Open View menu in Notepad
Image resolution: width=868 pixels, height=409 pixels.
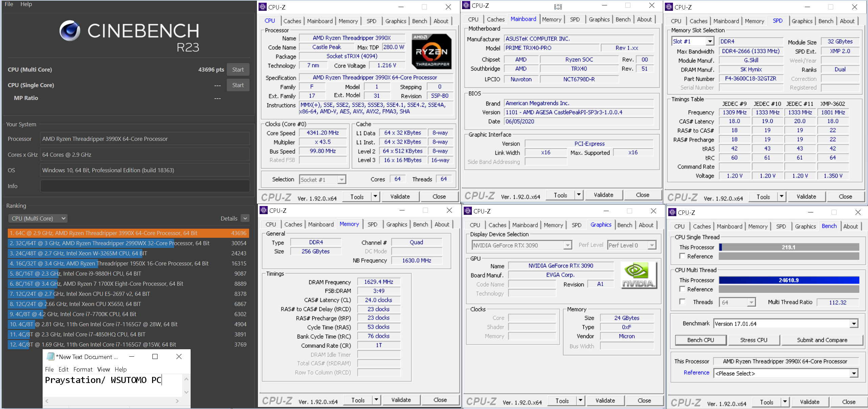[103, 369]
